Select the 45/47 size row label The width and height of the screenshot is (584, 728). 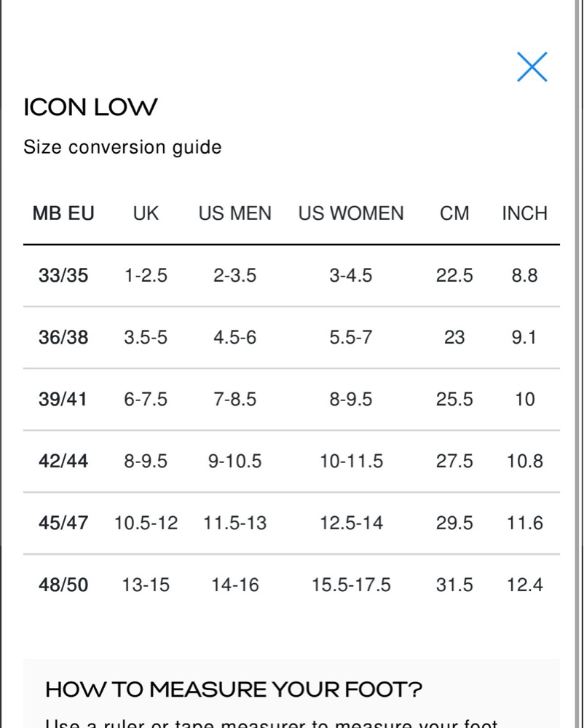(x=63, y=523)
